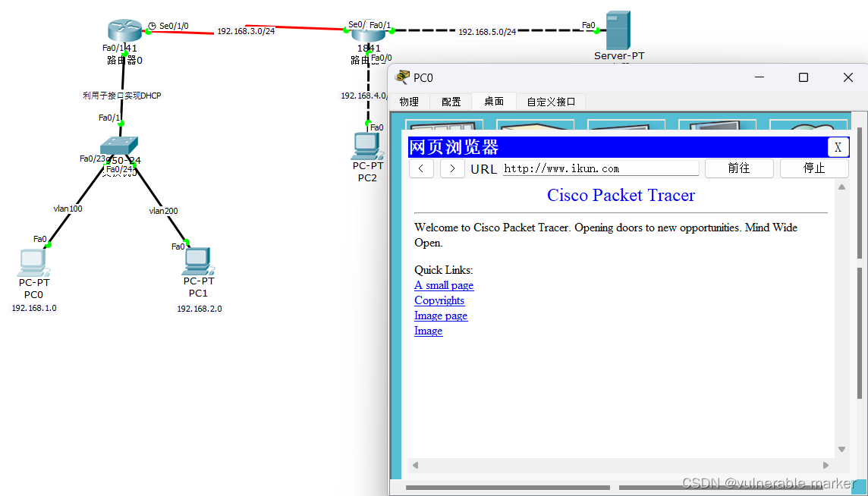Click the 192.168.5.0/24 link label
This screenshot has width=868, height=496.
[x=487, y=32]
